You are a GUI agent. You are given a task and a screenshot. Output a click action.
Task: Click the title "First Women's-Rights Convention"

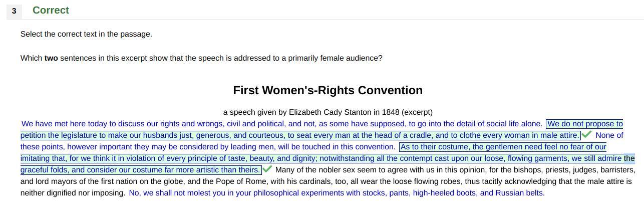(x=328, y=90)
